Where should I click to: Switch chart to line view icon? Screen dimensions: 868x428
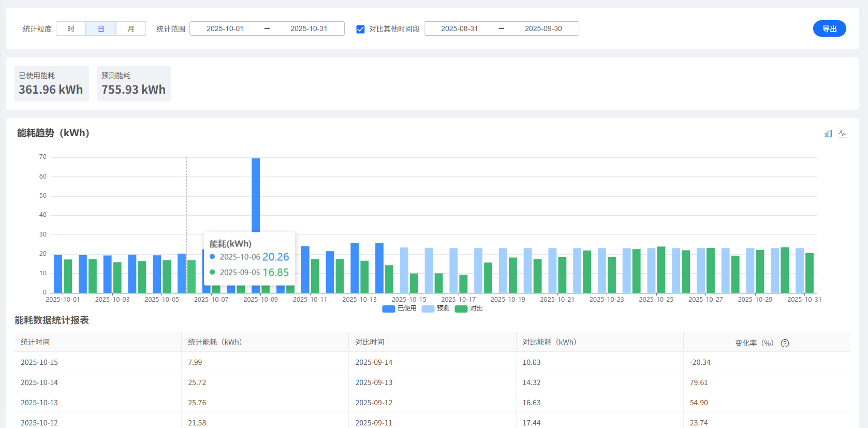point(843,134)
